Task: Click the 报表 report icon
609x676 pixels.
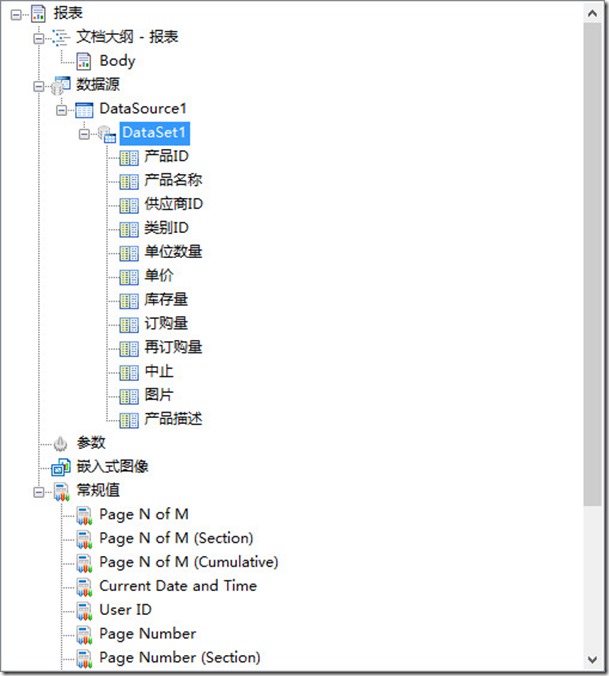Action: [x=38, y=13]
